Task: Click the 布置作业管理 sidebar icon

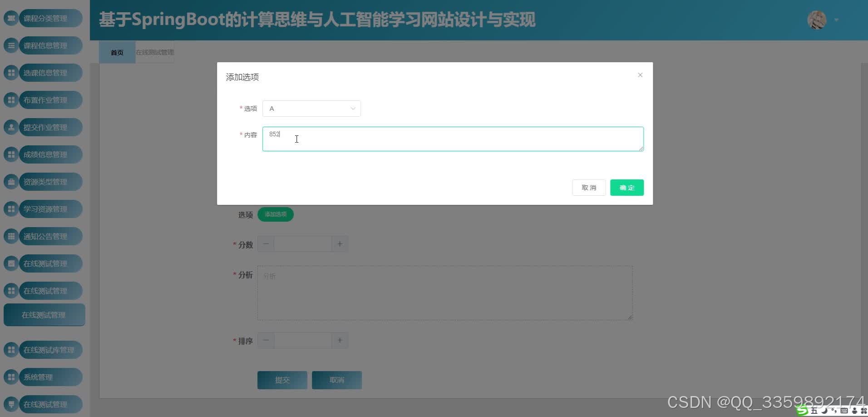Action: click(11, 100)
